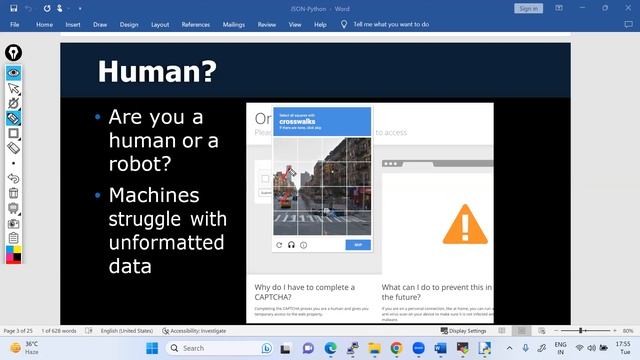The image size is (640, 360).
Task: Click the Sign in button
Action: click(x=529, y=9)
